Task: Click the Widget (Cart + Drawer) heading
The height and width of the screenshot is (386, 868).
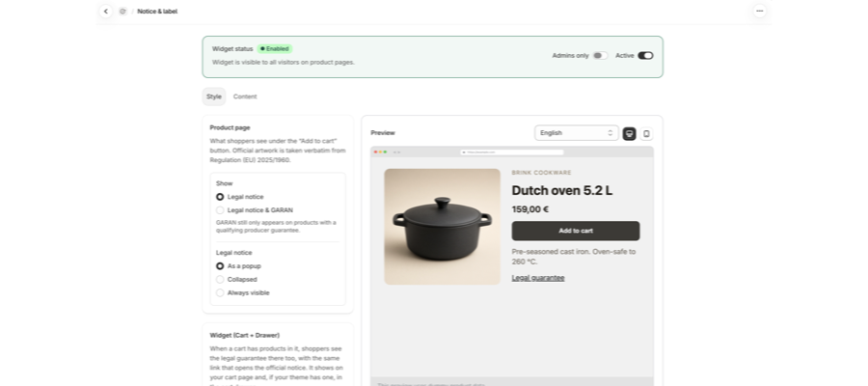Action: coord(245,335)
